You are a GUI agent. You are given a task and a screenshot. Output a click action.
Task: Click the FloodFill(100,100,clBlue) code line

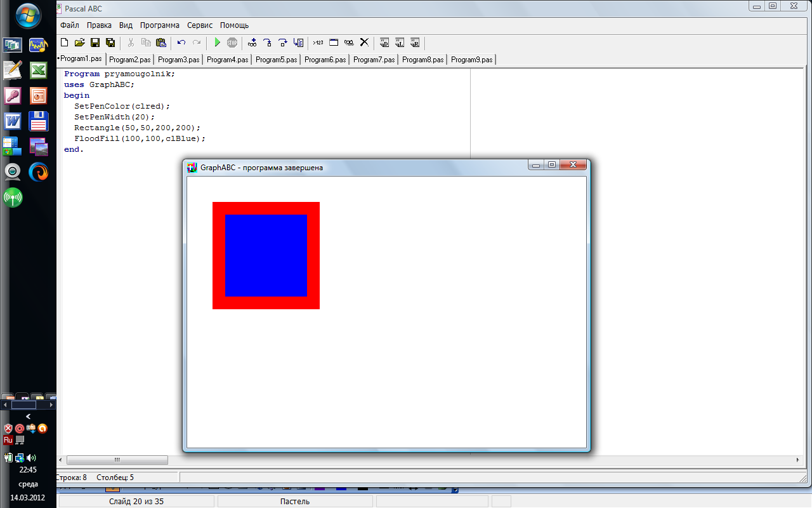coord(140,138)
